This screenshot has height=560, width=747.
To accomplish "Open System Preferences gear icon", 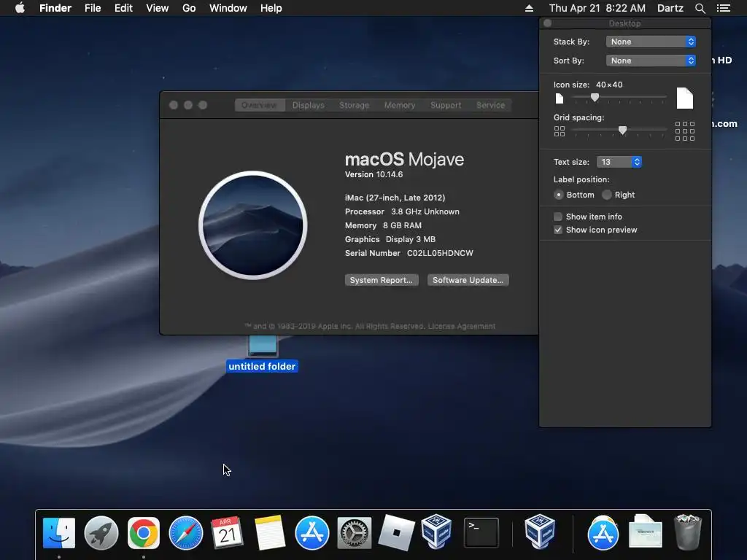I will pyautogui.click(x=355, y=533).
